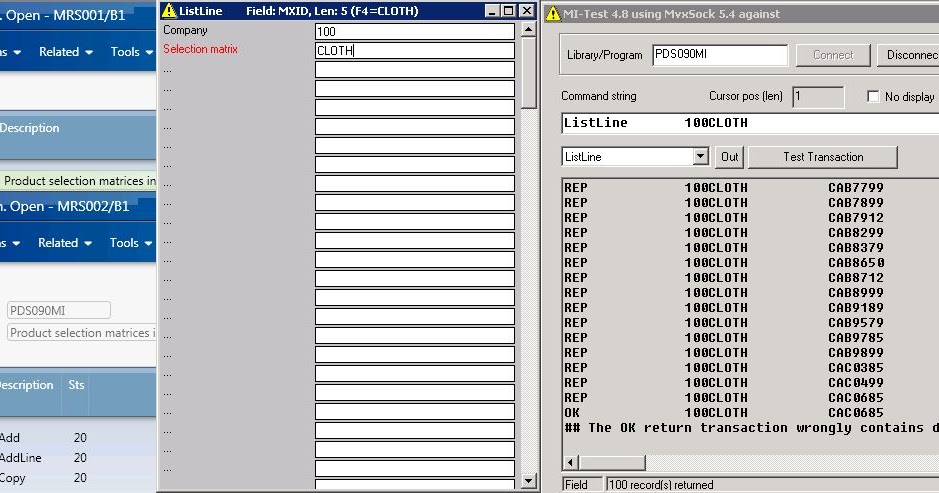Click the Out button
The height and width of the screenshot is (493, 939).
pos(729,157)
